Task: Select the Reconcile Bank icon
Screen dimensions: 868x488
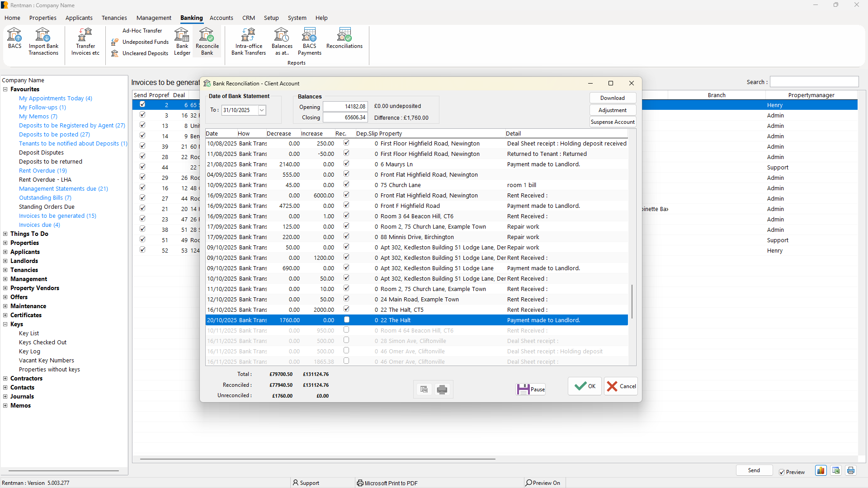Action: [x=207, y=41]
